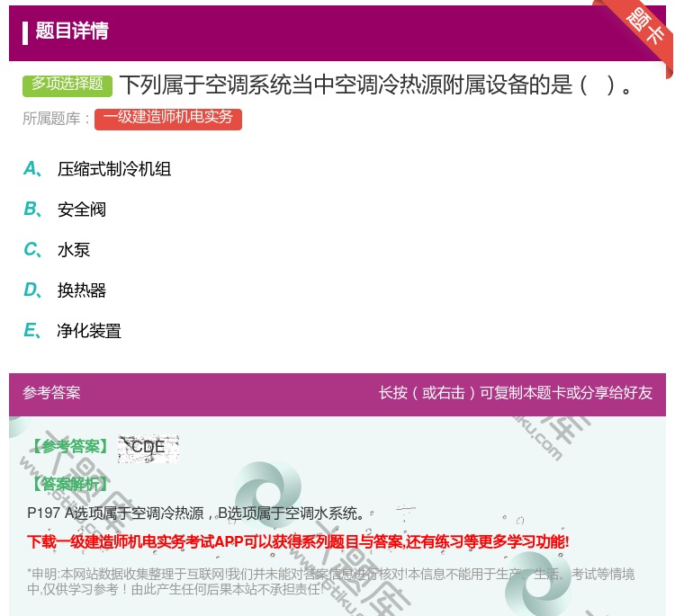Click the 【答案解析】 green label
This screenshot has width=675, height=616.
[70, 484]
